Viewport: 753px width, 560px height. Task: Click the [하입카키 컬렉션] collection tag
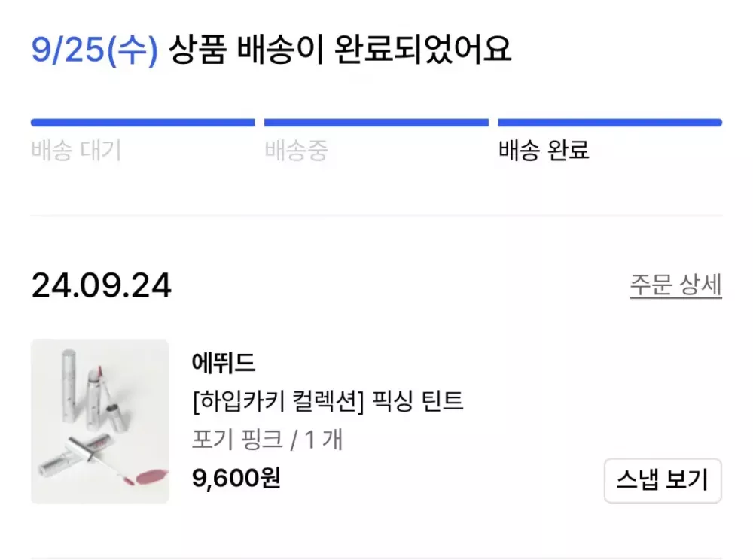pos(279,402)
